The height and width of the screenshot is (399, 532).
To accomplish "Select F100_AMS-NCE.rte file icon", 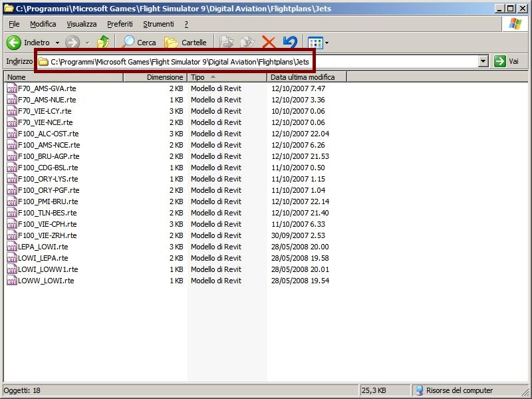I will pyautogui.click(x=12, y=145).
